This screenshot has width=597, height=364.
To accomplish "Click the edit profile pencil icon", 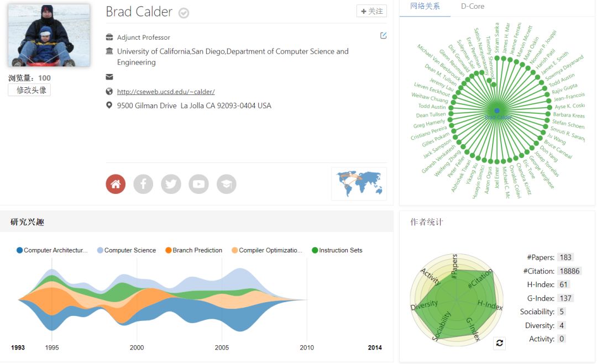I will [384, 36].
